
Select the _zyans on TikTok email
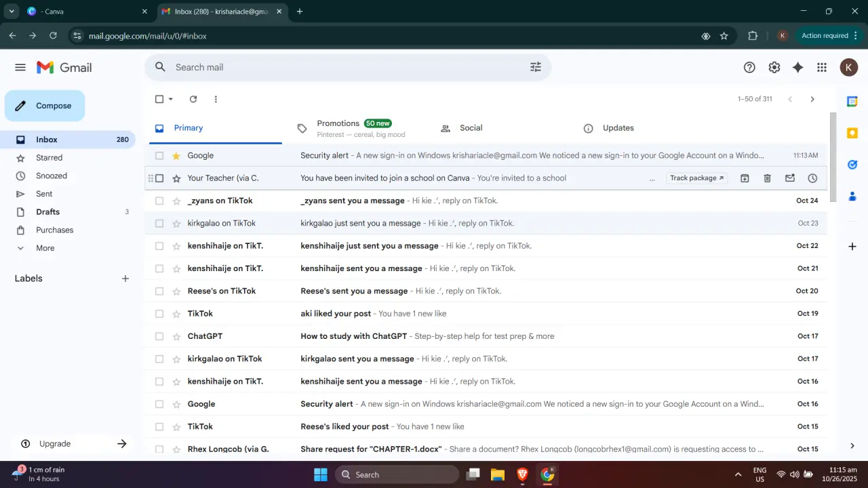[159, 201]
